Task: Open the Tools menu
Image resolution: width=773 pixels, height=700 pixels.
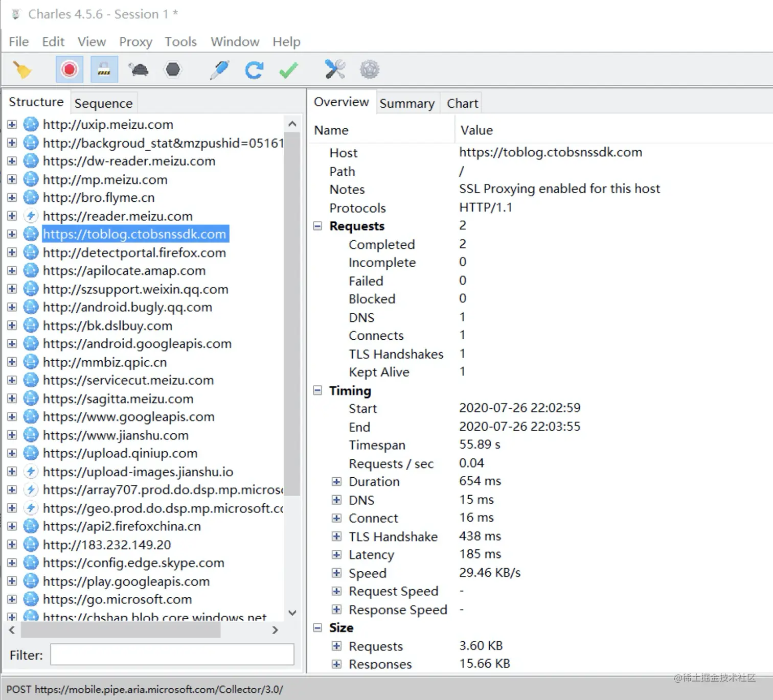Action: (180, 41)
